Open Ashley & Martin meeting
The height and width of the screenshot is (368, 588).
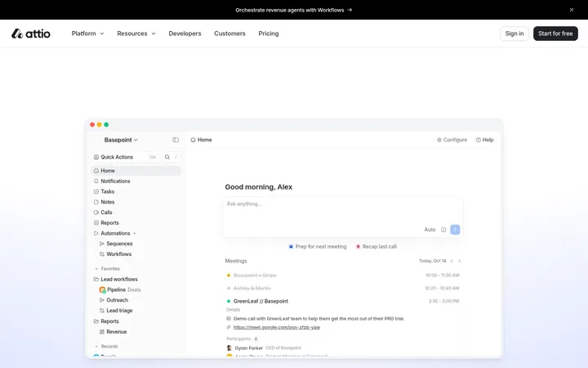[342, 289]
